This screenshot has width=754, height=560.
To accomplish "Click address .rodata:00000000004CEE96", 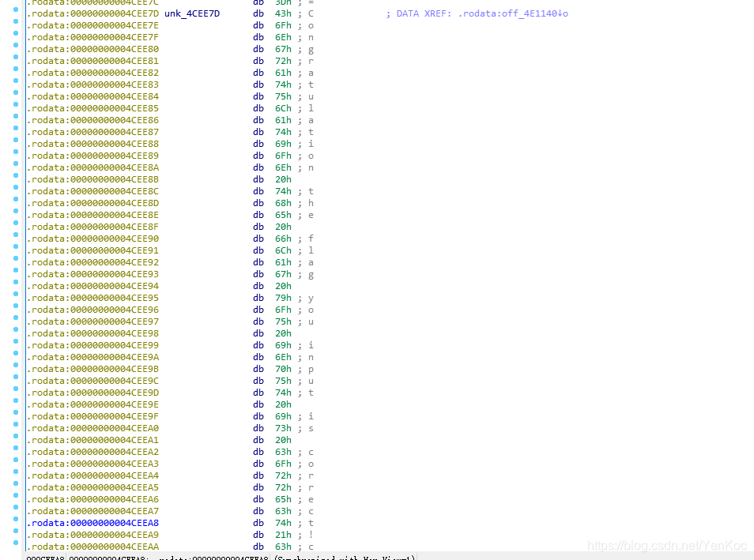I will [x=92, y=310].
